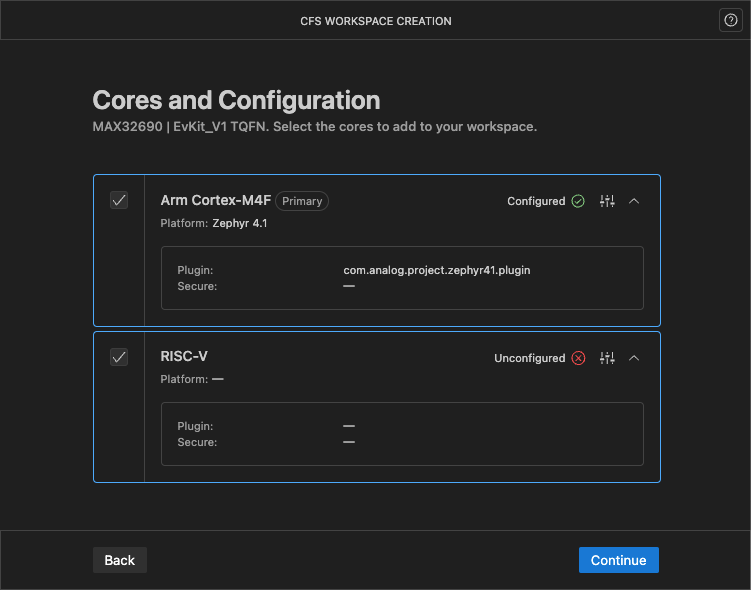
Task: Open RISC-V configuration sliders icon
Action: pos(607,358)
